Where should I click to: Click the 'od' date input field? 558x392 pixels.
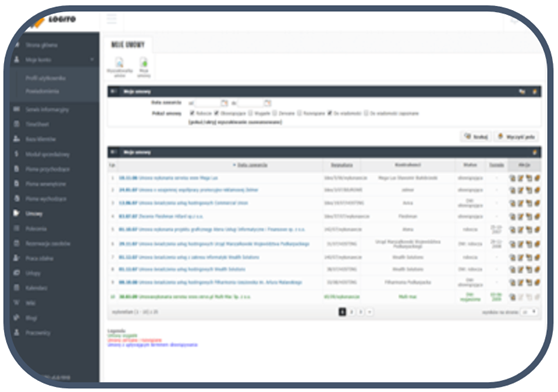207,103
